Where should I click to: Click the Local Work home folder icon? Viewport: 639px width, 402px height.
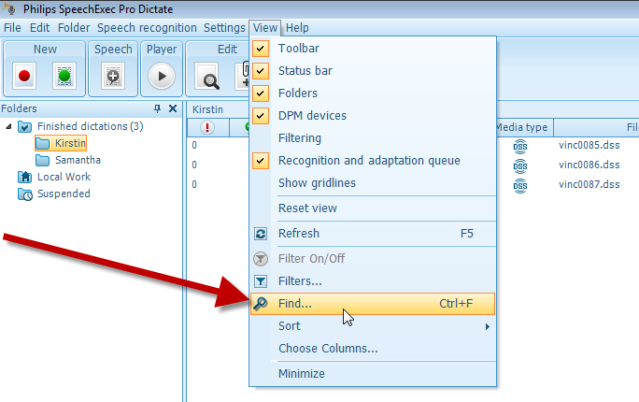tap(25, 177)
